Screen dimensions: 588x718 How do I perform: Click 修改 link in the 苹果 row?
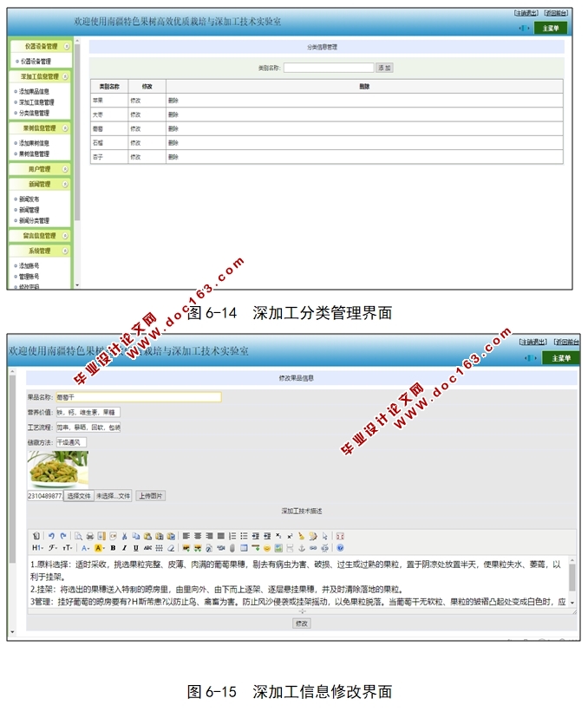135,101
